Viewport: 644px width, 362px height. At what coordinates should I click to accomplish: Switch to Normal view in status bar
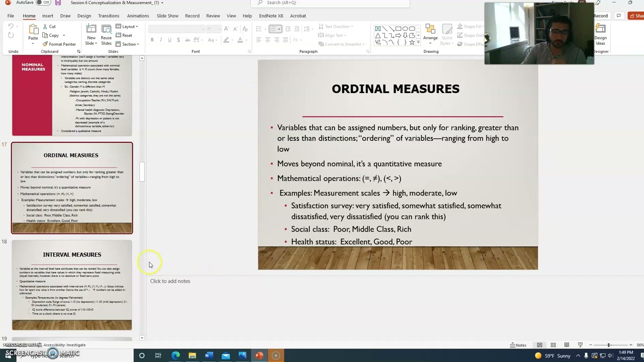pos(539,345)
